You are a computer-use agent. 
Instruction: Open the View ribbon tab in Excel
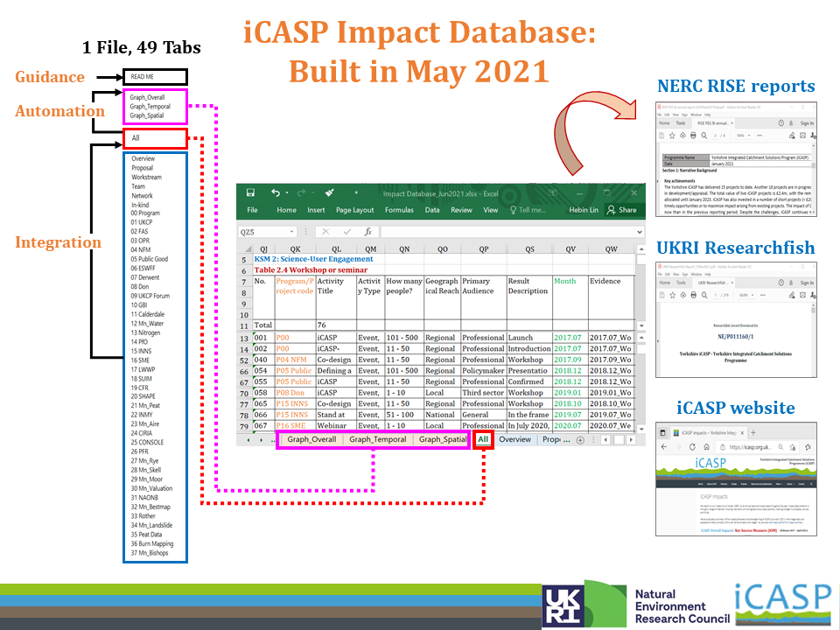(x=491, y=210)
